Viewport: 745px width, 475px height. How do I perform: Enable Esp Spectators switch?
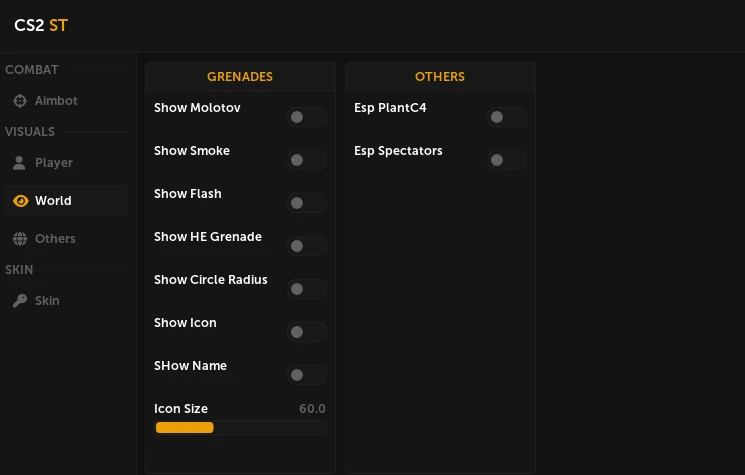coord(506,160)
